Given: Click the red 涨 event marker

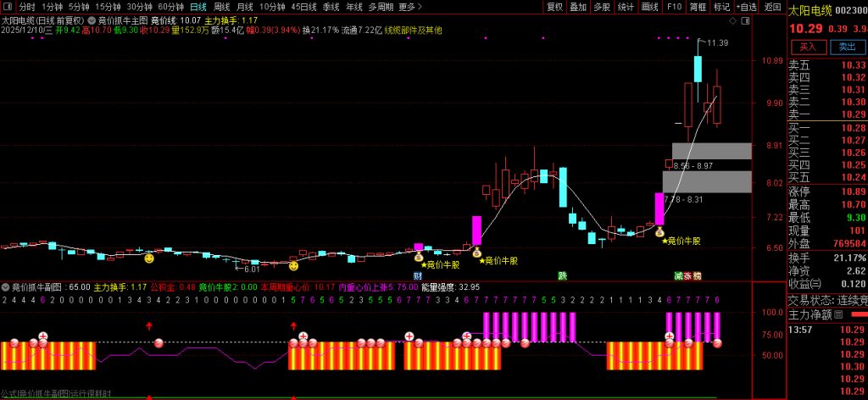Looking at the screenshot, I should 687,275.
